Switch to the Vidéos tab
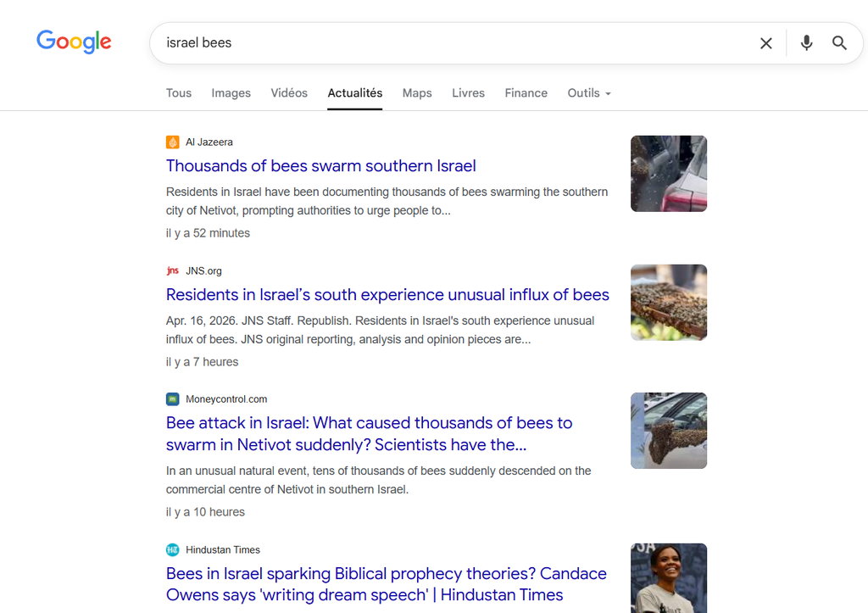The image size is (868, 613). point(289,93)
